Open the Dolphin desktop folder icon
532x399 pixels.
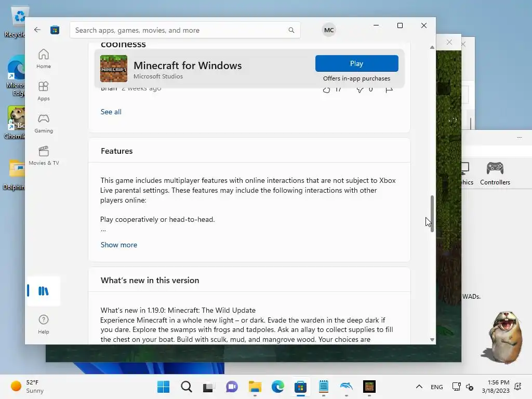[x=14, y=175]
